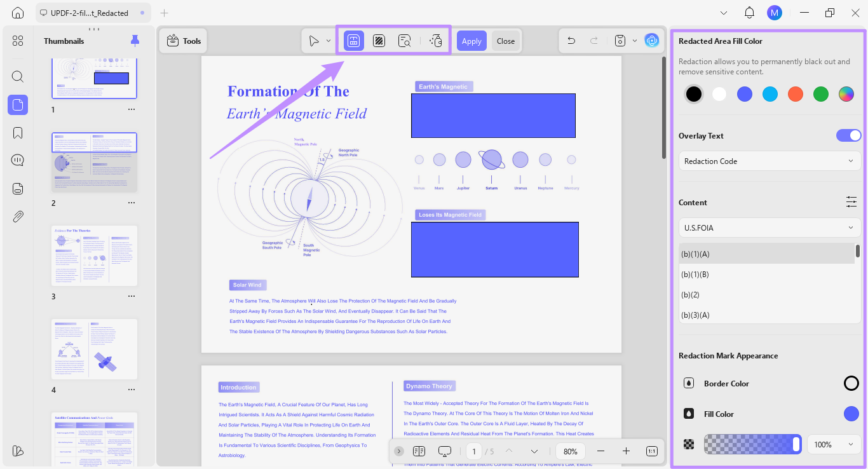Select the Search and Redact tool
Screen dimensions: 868x469
(404, 41)
